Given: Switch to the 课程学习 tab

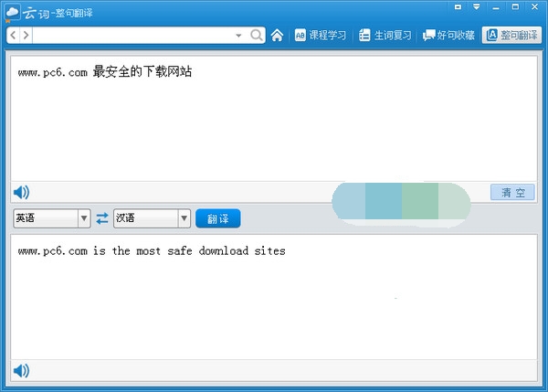Looking at the screenshot, I should click(x=321, y=36).
